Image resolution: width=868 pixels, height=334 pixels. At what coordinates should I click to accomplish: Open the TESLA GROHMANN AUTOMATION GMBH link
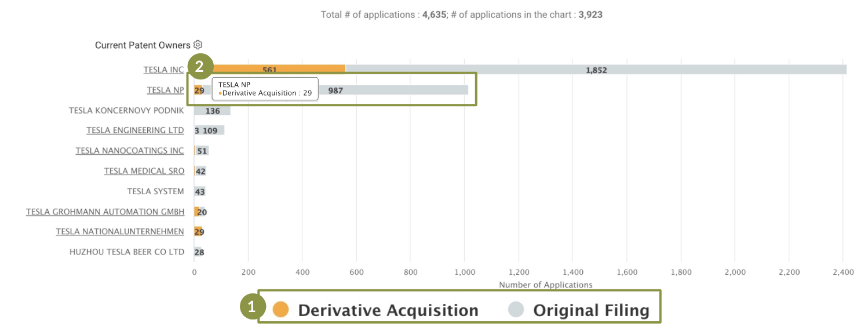(105, 212)
